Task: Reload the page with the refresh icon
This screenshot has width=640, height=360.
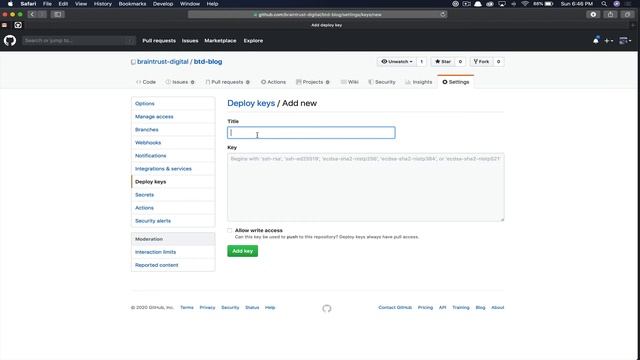Action: tap(443, 14)
